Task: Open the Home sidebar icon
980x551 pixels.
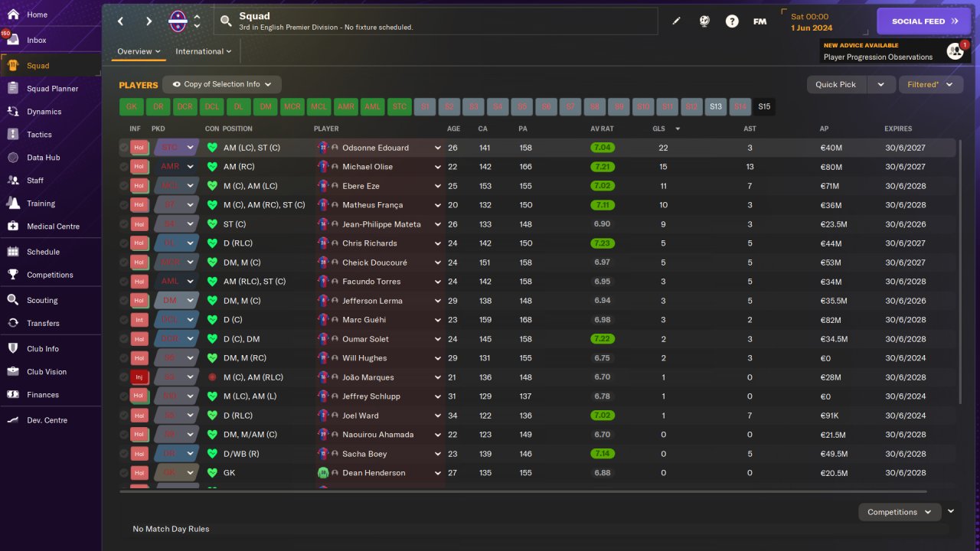Action: [13, 15]
